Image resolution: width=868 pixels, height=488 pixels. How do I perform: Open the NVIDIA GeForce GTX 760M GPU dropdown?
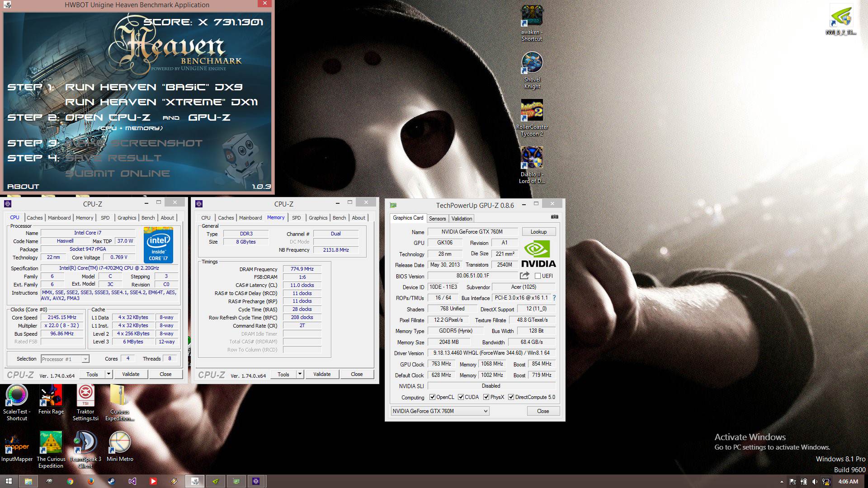point(440,411)
